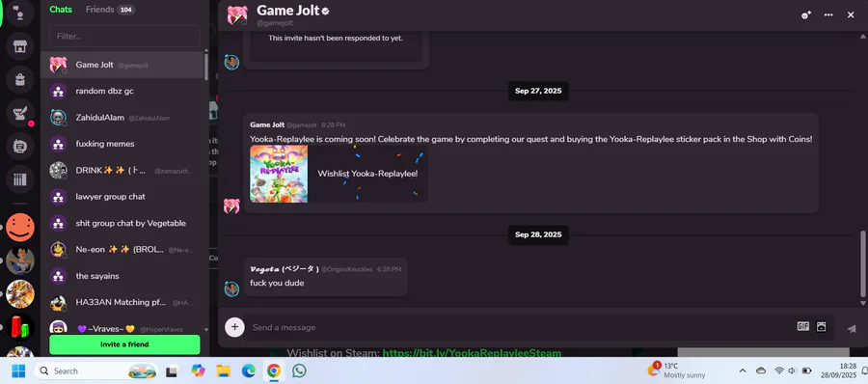Screen dimensions: 868x384
Task: Open the Wishlist Yooka-Replaylee link card
Action: click(339, 174)
